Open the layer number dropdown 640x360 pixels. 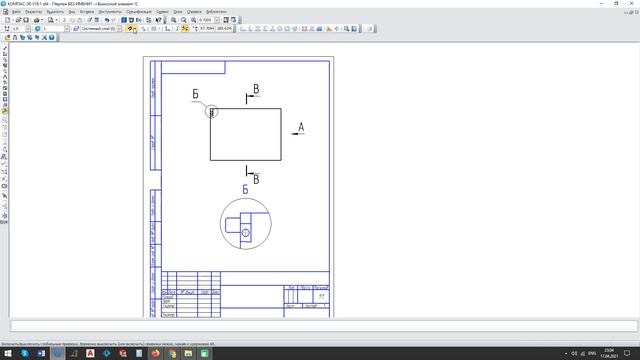click(x=67, y=29)
